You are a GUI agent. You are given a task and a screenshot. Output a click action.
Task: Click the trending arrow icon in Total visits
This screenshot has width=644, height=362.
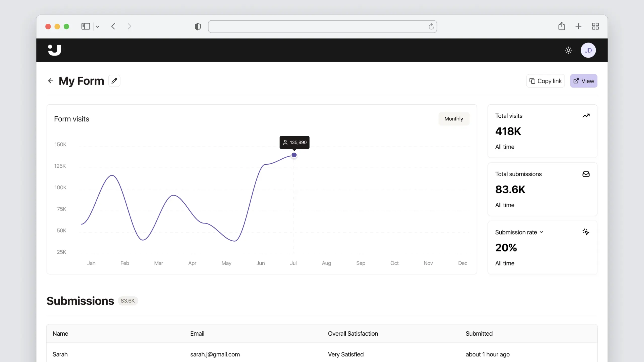pyautogui.click(x=586, y=116)
